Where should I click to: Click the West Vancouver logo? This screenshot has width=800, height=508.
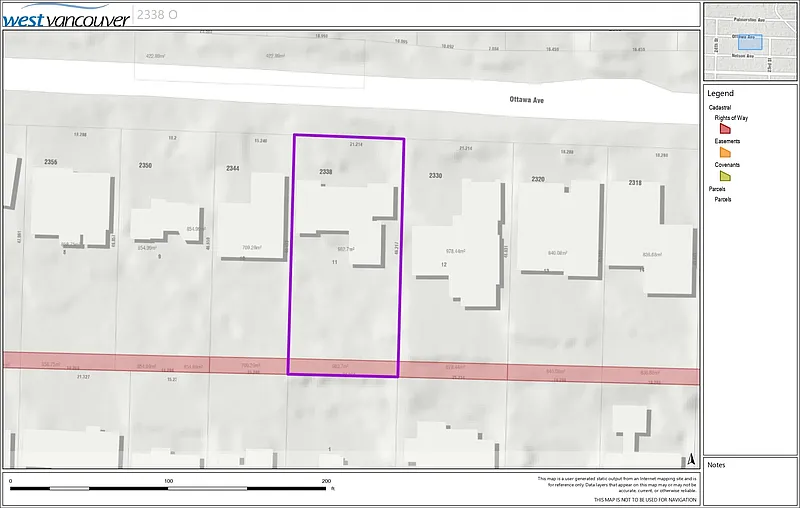pyautogui.click(x=66, y=17)
